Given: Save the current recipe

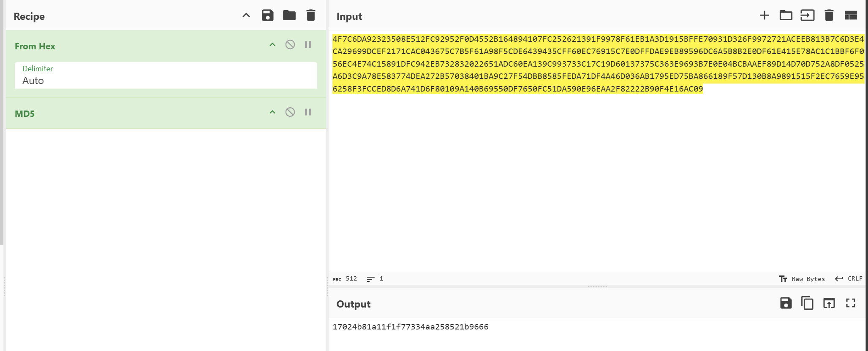Looking at the screenshot, I should tap(268, 16).
